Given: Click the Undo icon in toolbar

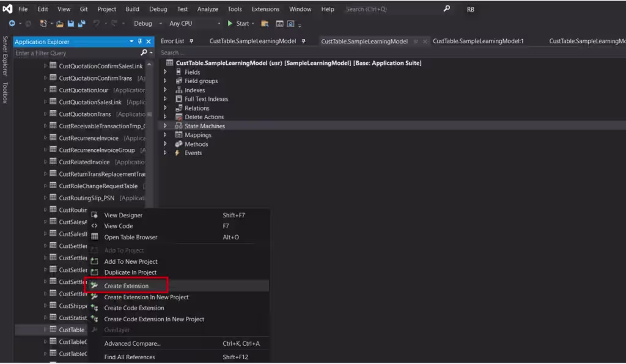Looking at the screenshot, I should [96, 24].
